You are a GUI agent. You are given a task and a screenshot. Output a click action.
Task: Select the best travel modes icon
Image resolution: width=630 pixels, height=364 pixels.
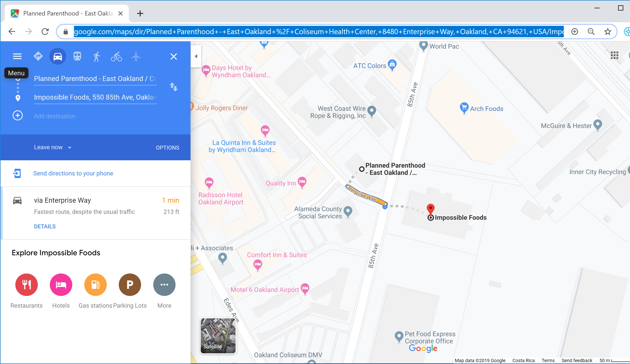point(38,56)
